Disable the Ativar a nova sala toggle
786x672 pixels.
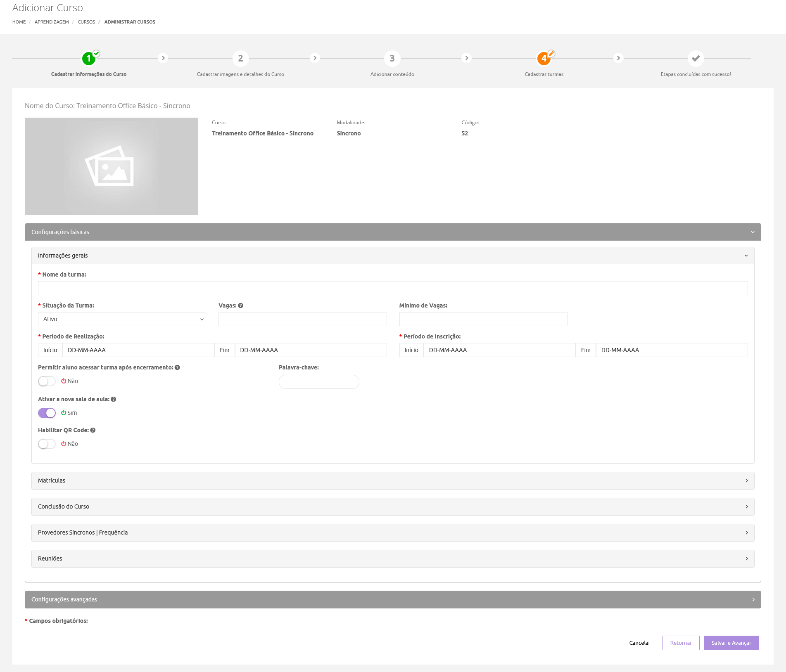47,413
